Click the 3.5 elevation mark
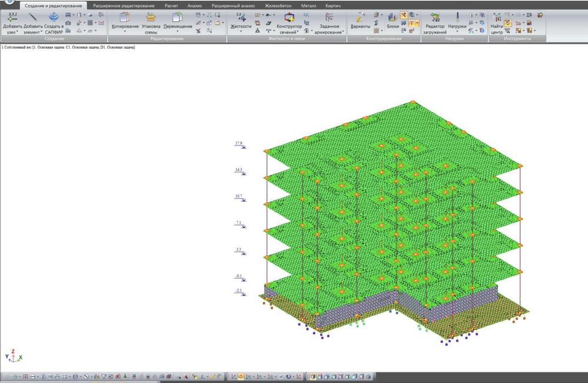The image size is (588, 383). pos(239,250)
